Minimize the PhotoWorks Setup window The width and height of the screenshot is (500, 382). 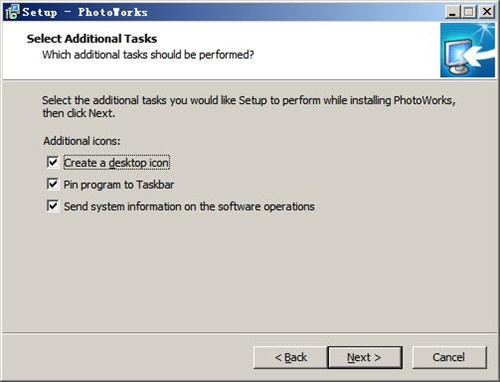pos(452,12)
